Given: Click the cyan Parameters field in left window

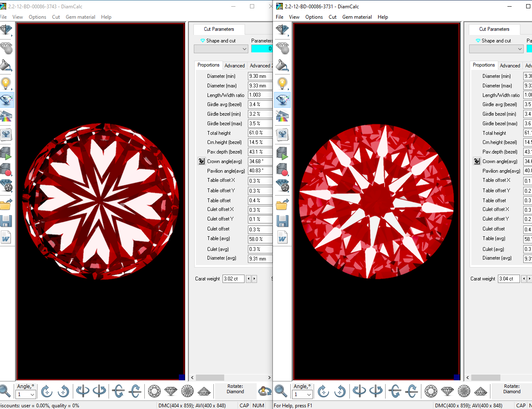Looking at the screenshot, I should tap(262, 49).
